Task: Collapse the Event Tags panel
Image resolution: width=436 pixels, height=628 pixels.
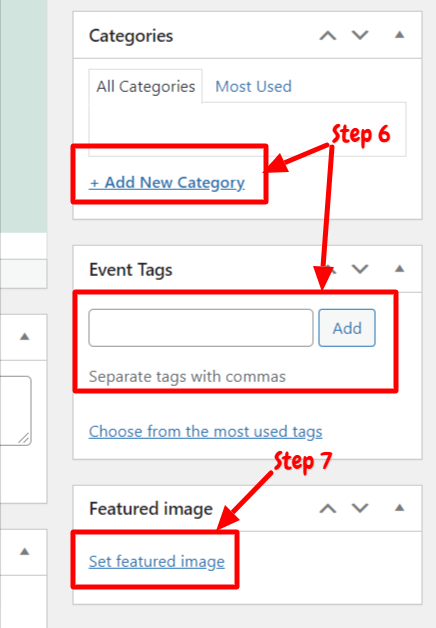Action: 399,269
